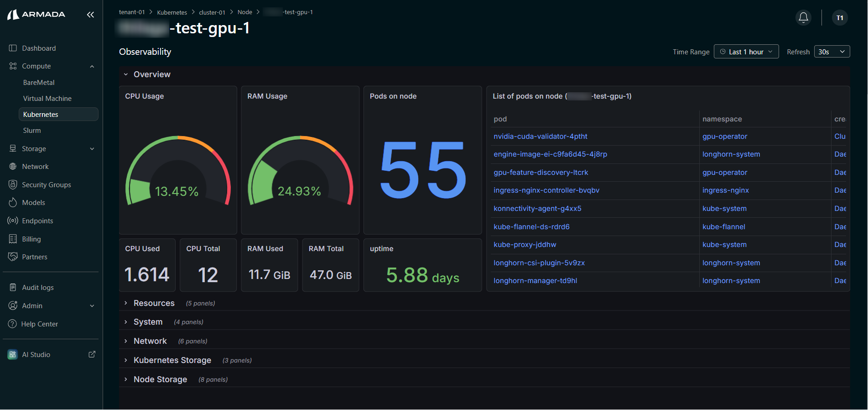The height and width of the screenshot is (410, 868).
Task: Expand the System section
Action: point(143,322)
